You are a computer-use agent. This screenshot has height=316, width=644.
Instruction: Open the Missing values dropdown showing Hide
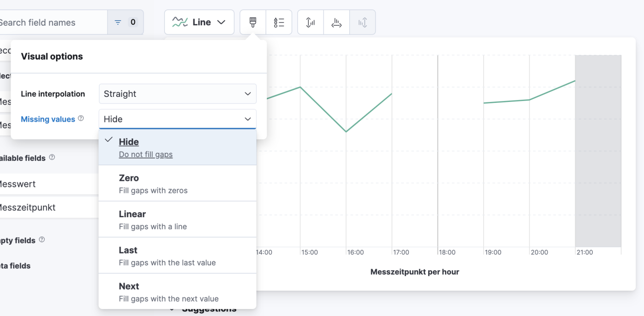pos(178,118)
